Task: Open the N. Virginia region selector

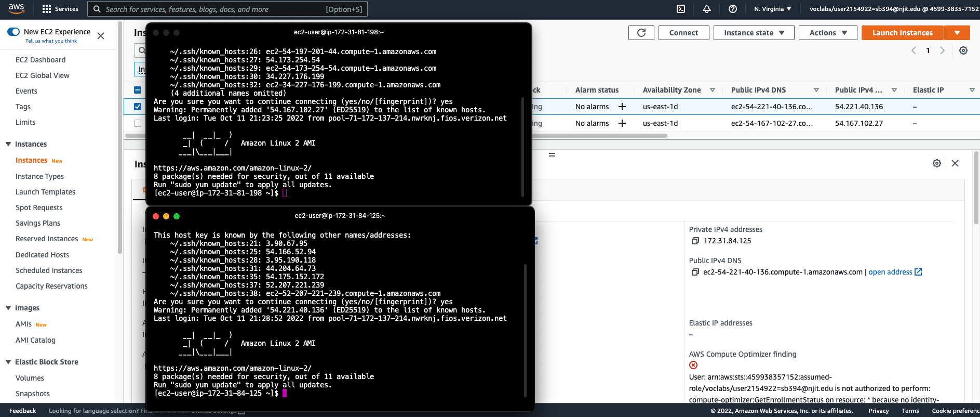Action: coord(772,9)
